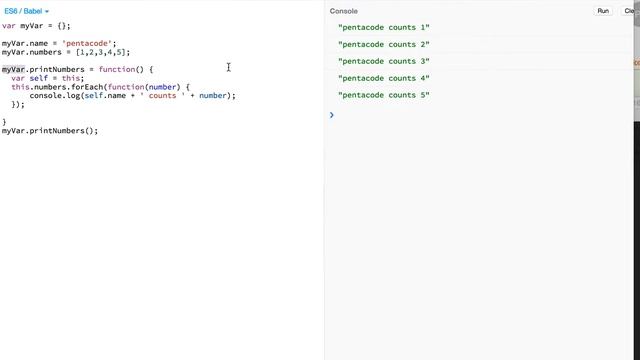This screenshot has height=360, width=640.
Task: Click the console line "pentacode counts 3"
Action: click(x=384, y=61)
